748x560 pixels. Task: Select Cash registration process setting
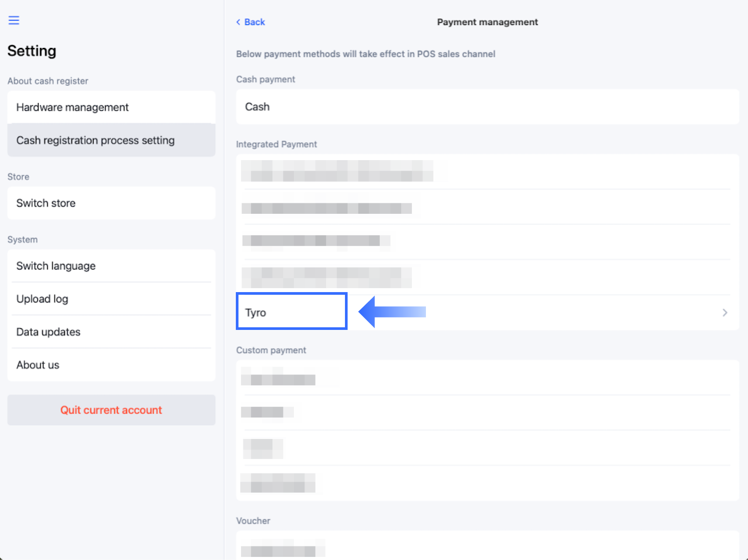coord(111,140)
